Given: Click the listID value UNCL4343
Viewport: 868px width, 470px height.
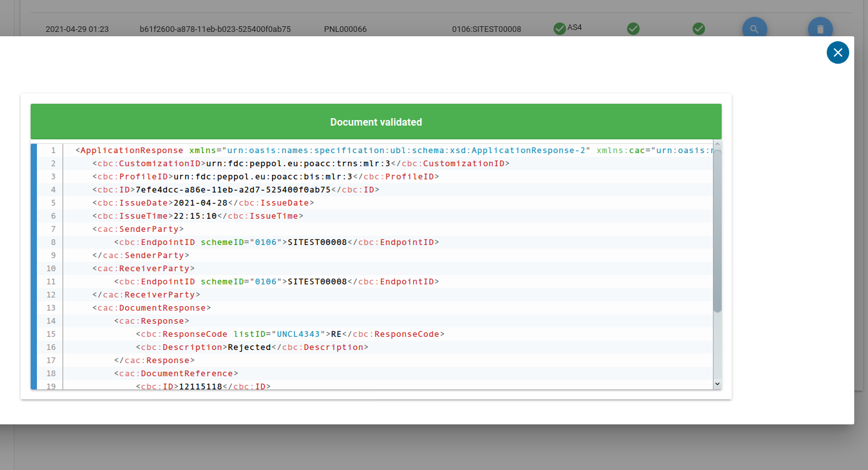Looking at the screenshot, I should click(x=298, y=334).
